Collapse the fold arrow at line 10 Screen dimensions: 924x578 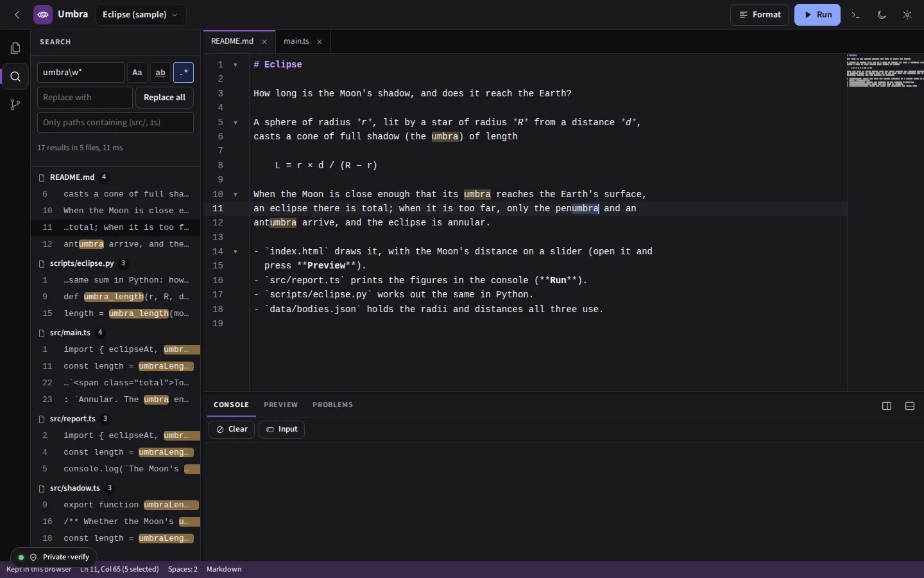(235, 195)
